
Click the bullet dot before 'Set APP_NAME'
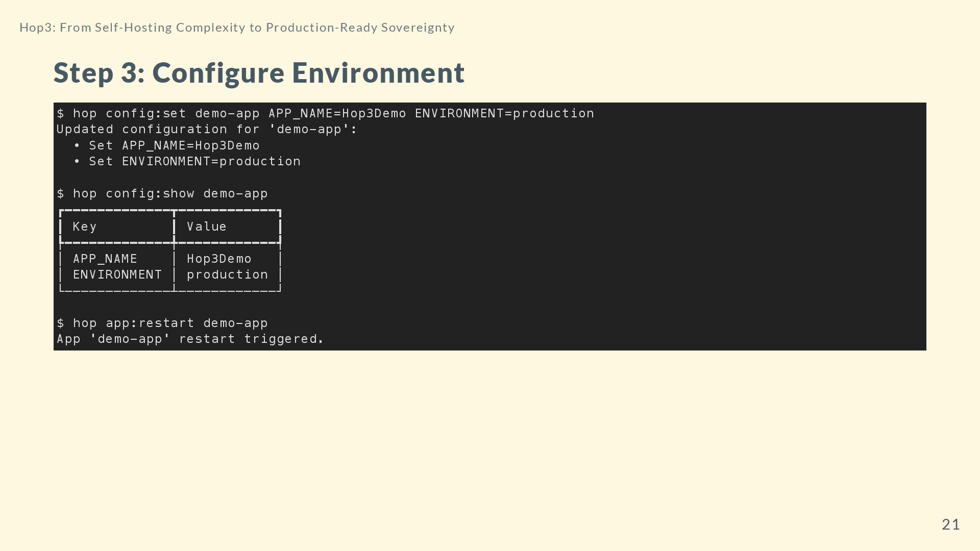click(x=77, y=146)
